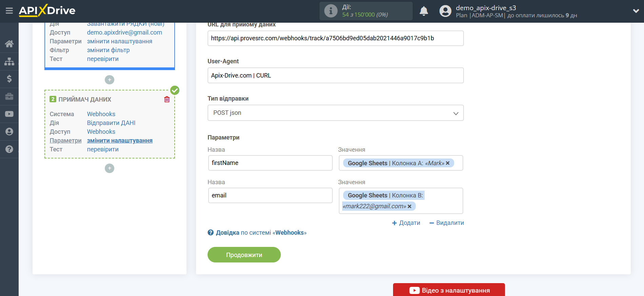Open briefcase icon in sidebar

point(9,97)
